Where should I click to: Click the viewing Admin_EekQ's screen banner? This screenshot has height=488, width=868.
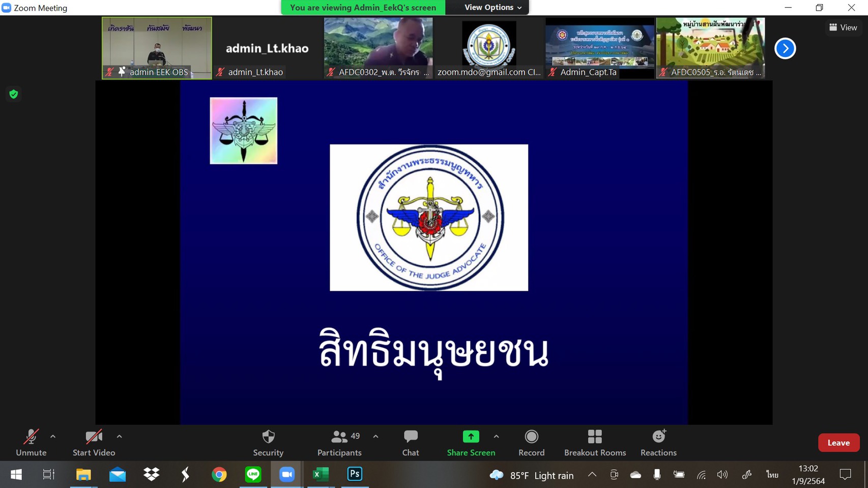coord(363,7)
